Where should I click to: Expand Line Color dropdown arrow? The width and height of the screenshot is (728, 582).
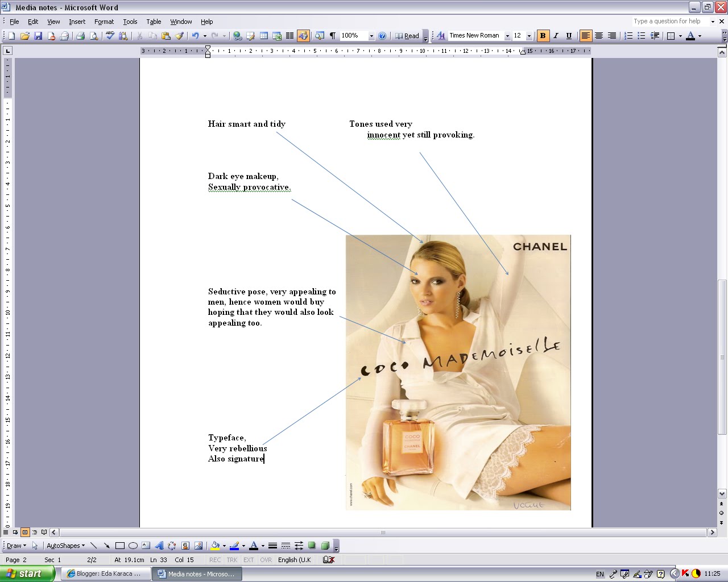[243, 546]
